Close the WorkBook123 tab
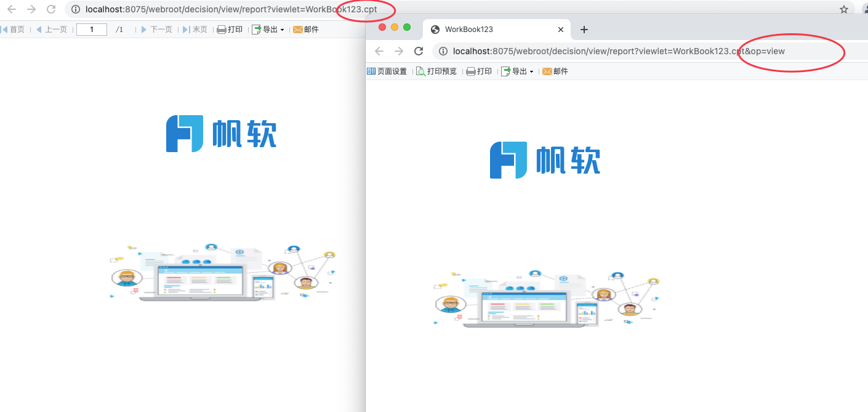The width and height of the screenshot is (868, 412). click(561, 30)
